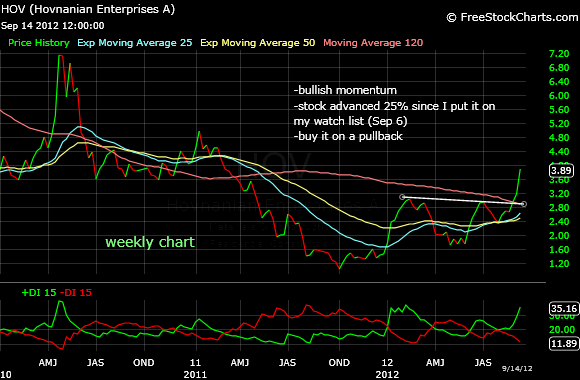This screenshot has width=580, height=380.
Task: Click the 2012 year label
Action: coord(387,374)
